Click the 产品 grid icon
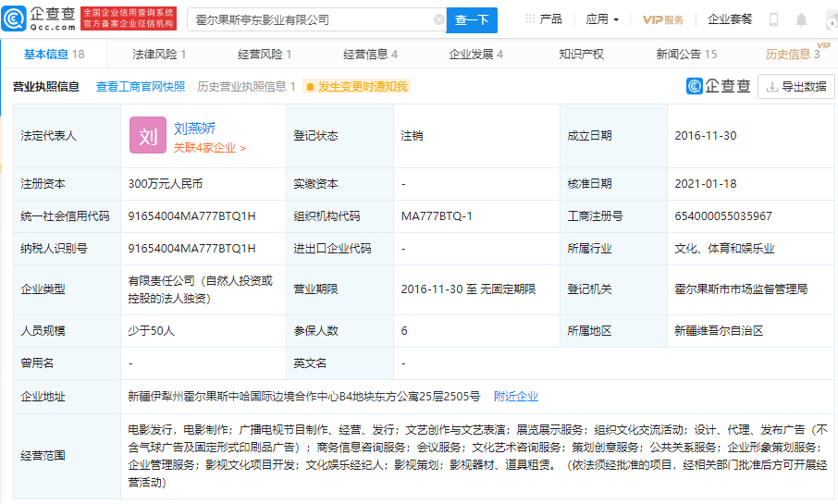The image size is (838, 504). click(x=530, y=19)
